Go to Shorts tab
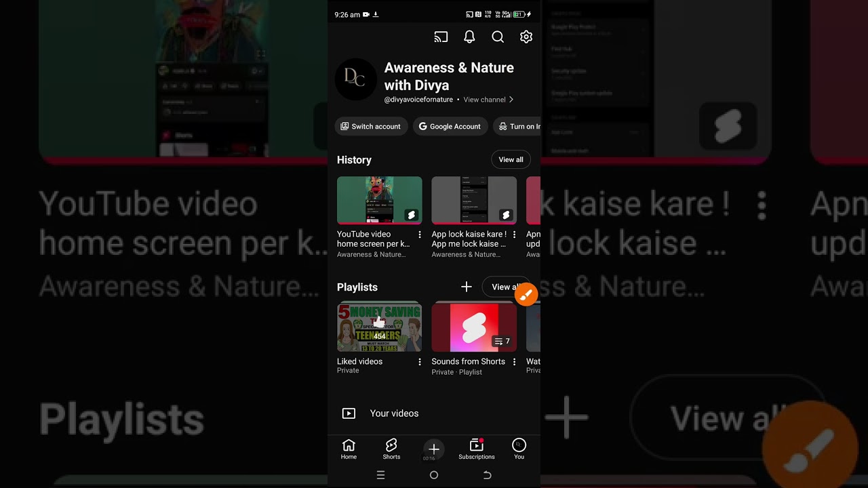This screenshot has width=868, height=488. 391,449
